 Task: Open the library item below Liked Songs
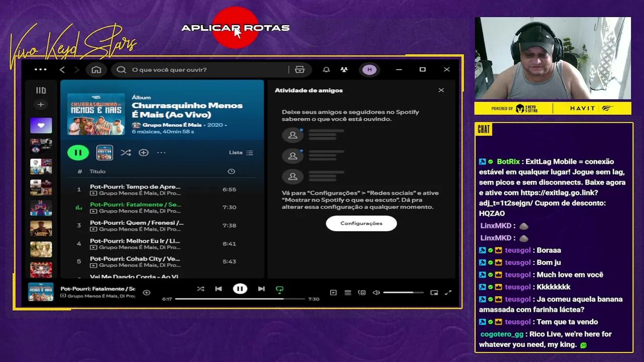coord(41,146)
